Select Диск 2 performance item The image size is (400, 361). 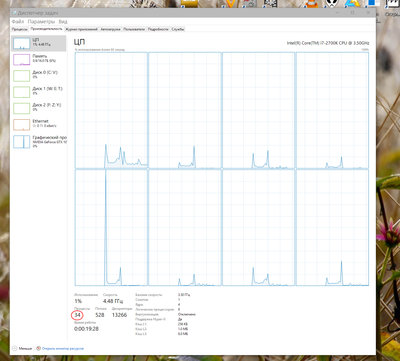pyautogui.click(x=39, y=108)
